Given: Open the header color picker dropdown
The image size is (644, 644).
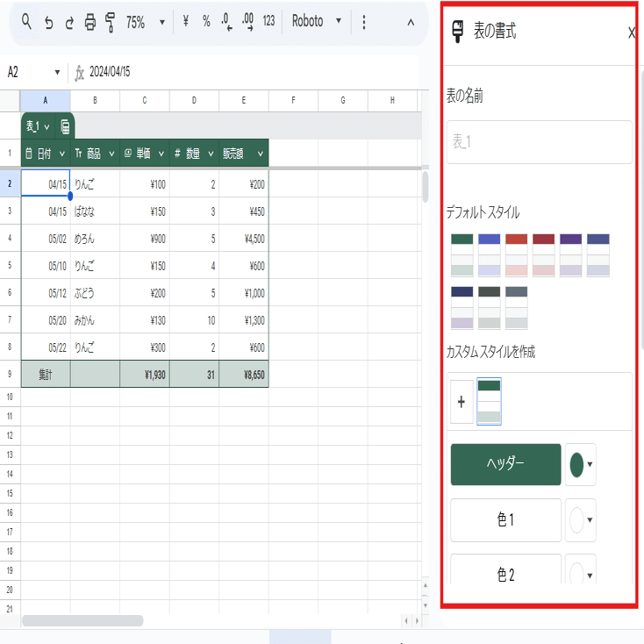Looking at the screenshot, I should [580, 464].
